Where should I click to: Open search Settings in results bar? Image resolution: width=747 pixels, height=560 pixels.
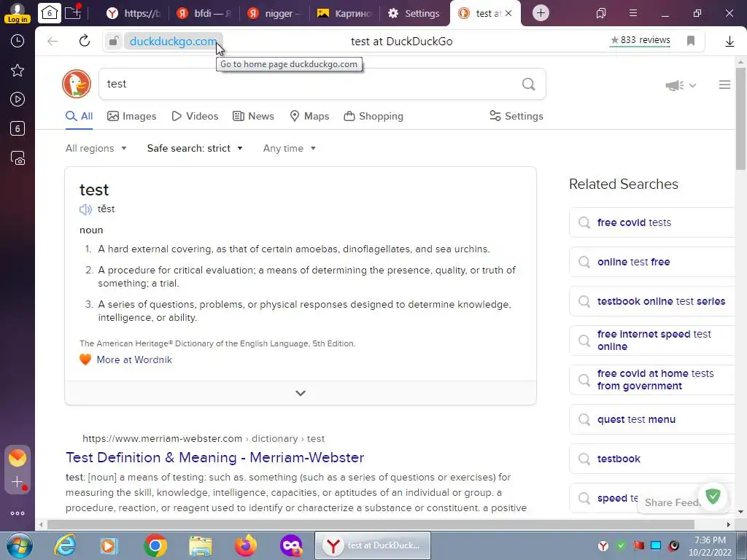click(516, 116)
